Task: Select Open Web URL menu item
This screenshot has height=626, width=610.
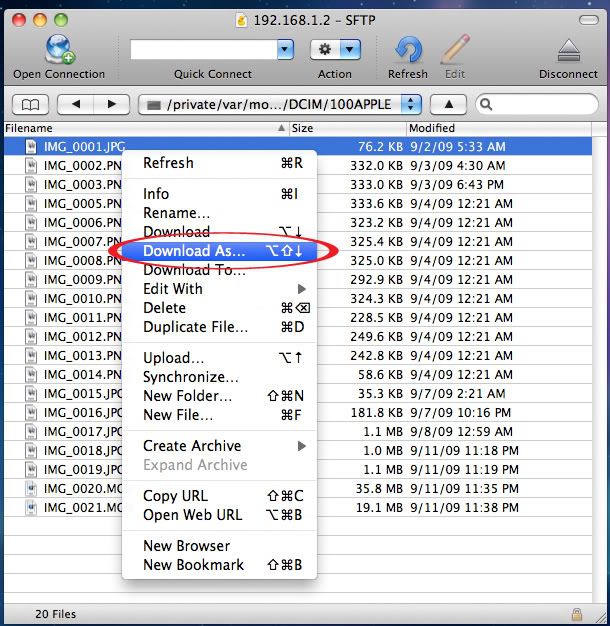Action: 220,515
